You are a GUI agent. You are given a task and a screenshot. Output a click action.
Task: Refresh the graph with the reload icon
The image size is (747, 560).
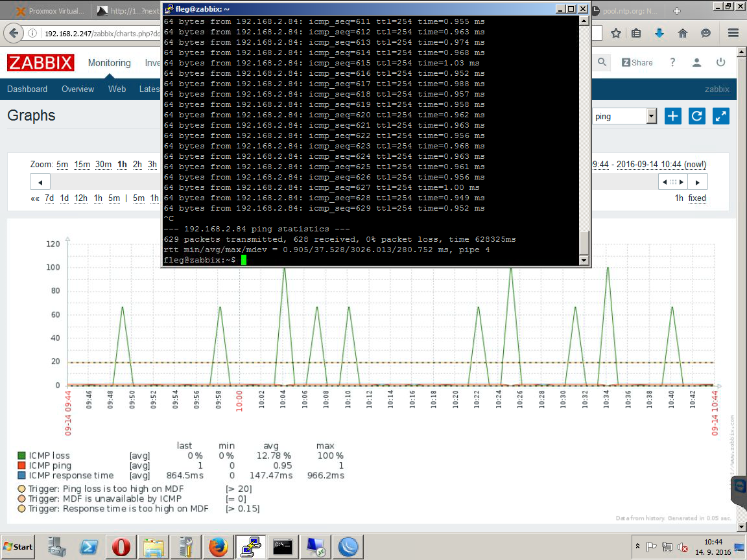(697, 116)
